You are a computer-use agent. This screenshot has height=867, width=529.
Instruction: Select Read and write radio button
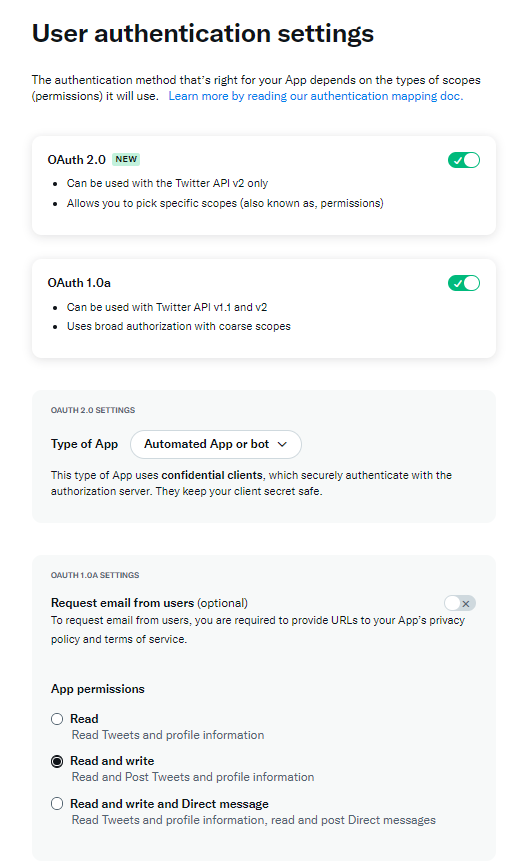[57, 761]
